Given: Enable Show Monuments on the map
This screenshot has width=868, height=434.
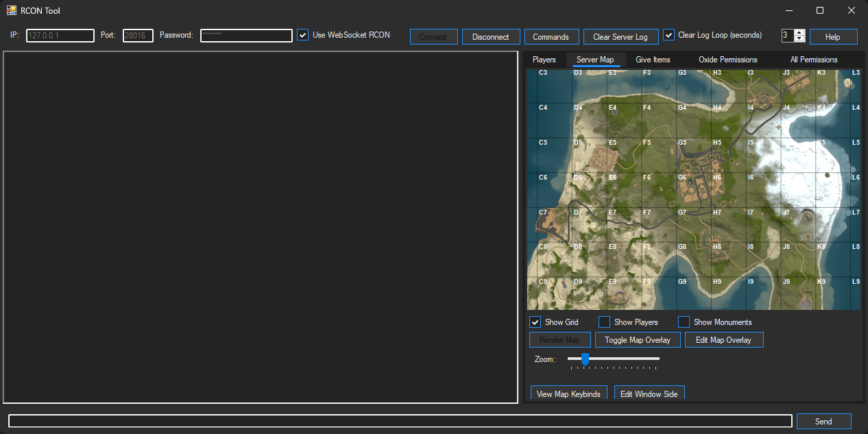Looking at the screenshot, I should pyautogui.click(x=684, y=322).
